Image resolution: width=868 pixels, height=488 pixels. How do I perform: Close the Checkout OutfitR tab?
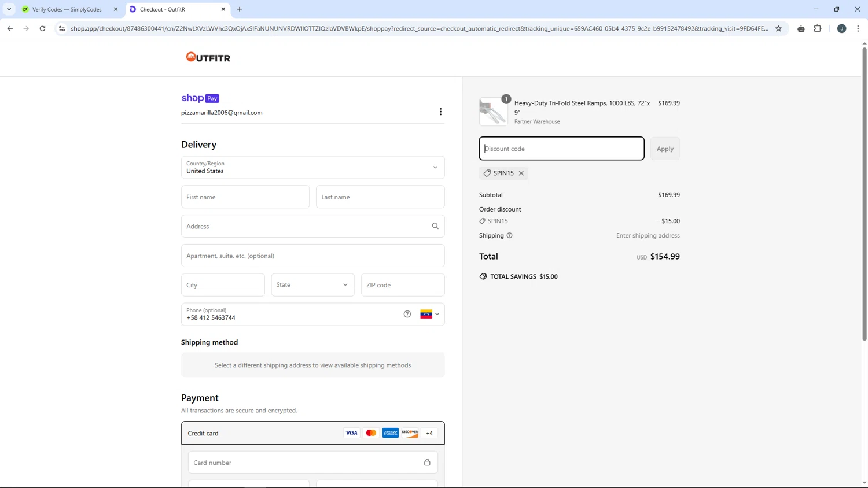[x=223, y=9]
